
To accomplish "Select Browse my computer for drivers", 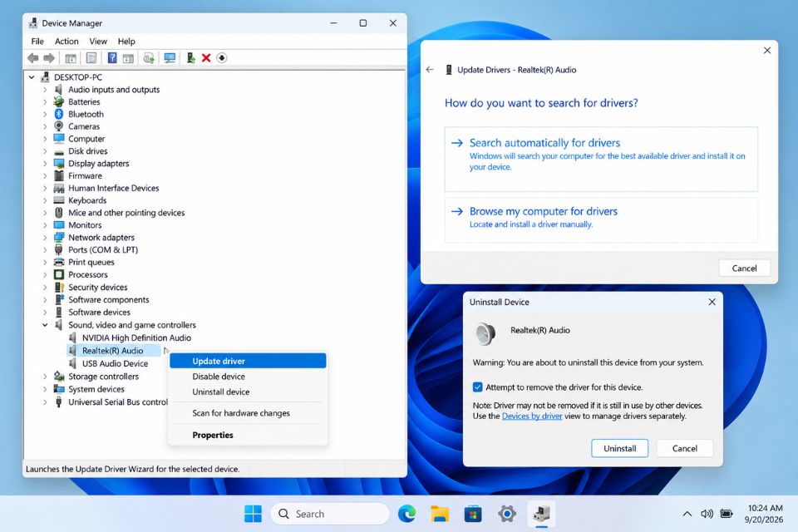I will (x=601, y=220).
